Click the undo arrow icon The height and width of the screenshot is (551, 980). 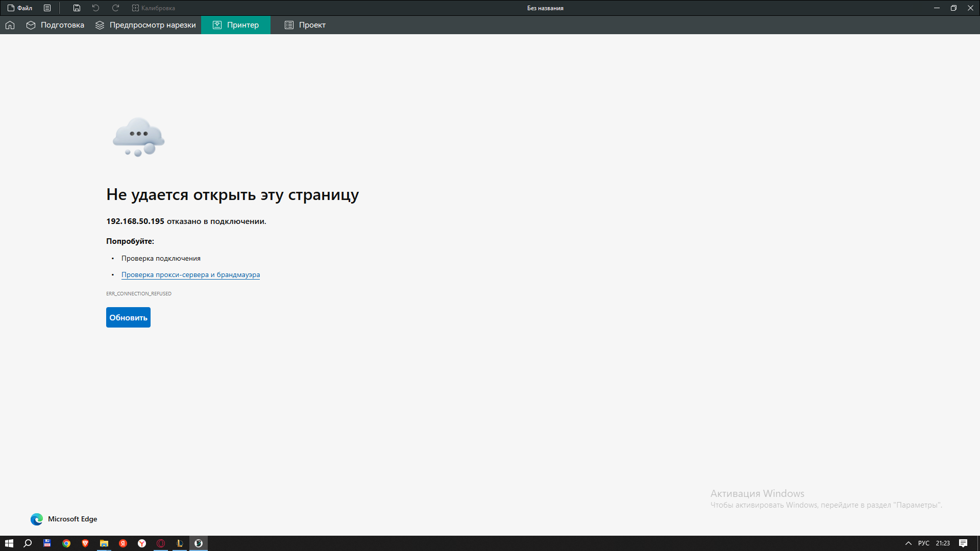point(95,8)
